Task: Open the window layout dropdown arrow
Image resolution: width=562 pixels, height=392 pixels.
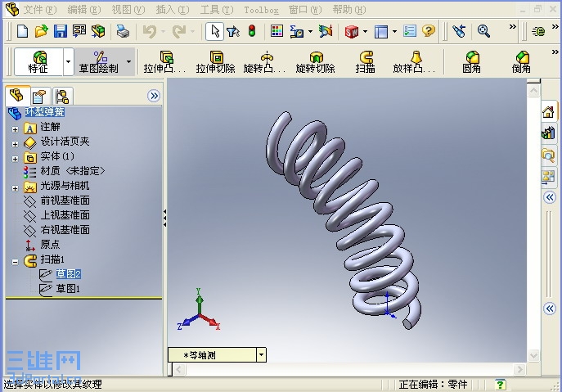Action: [394, 32]
